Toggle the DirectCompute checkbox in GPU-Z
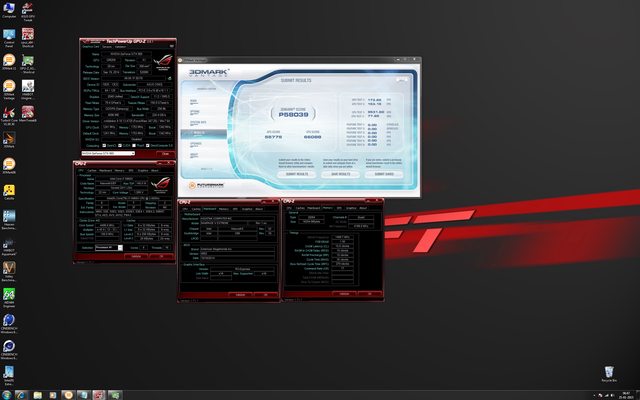 [148, 145]
